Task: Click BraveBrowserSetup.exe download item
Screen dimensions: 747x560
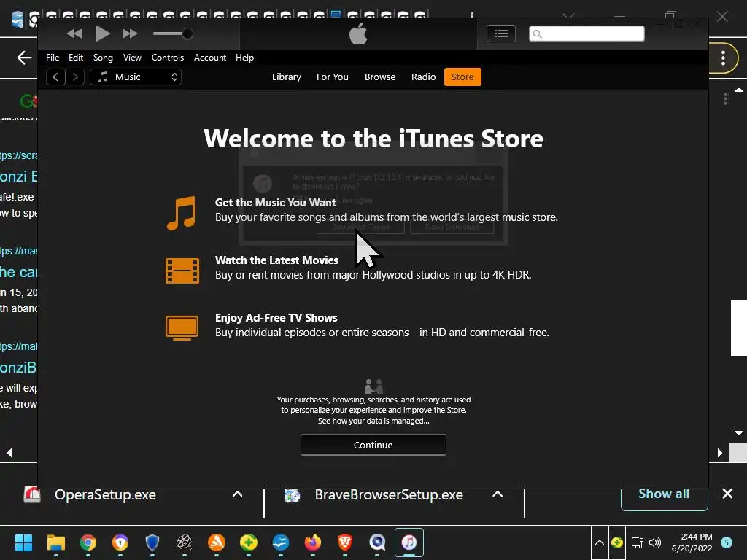Action: [x=389, y=495]
